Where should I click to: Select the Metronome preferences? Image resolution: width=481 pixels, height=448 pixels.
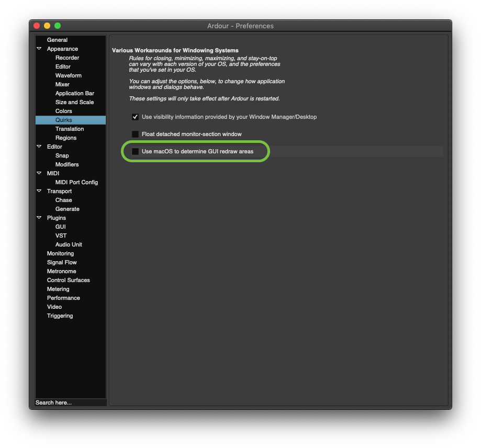61,271
